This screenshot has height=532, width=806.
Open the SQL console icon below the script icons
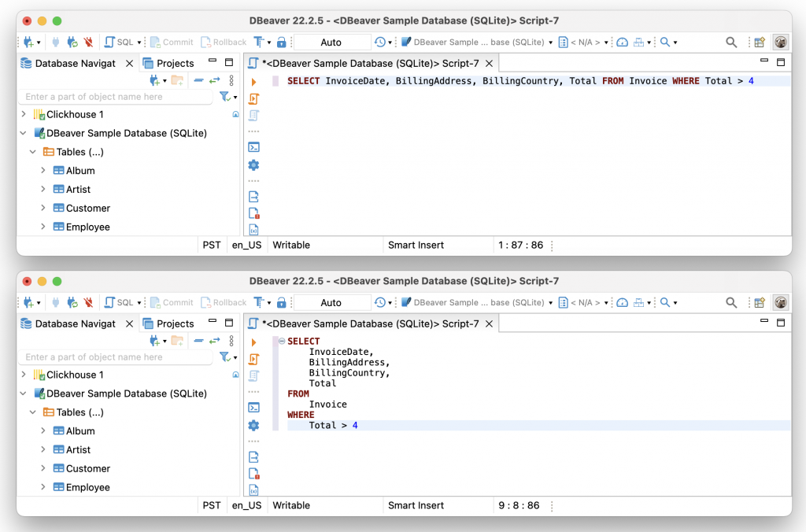(253, 146)
